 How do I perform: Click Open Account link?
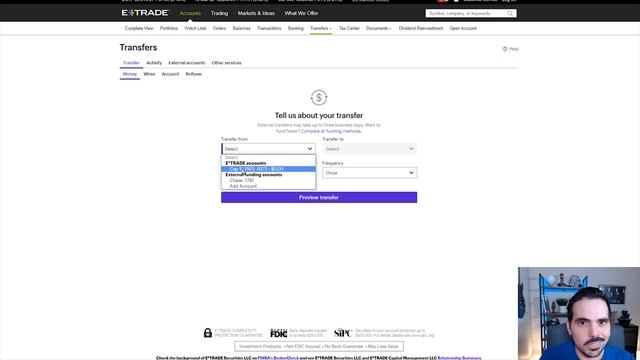tap(463, 29)
